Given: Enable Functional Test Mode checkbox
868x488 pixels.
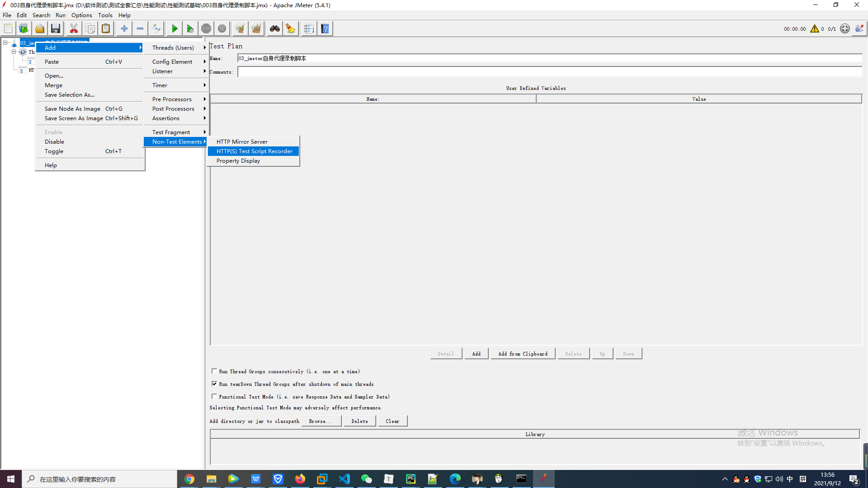Looking at the screenshot, I should [x=214, y=396].
